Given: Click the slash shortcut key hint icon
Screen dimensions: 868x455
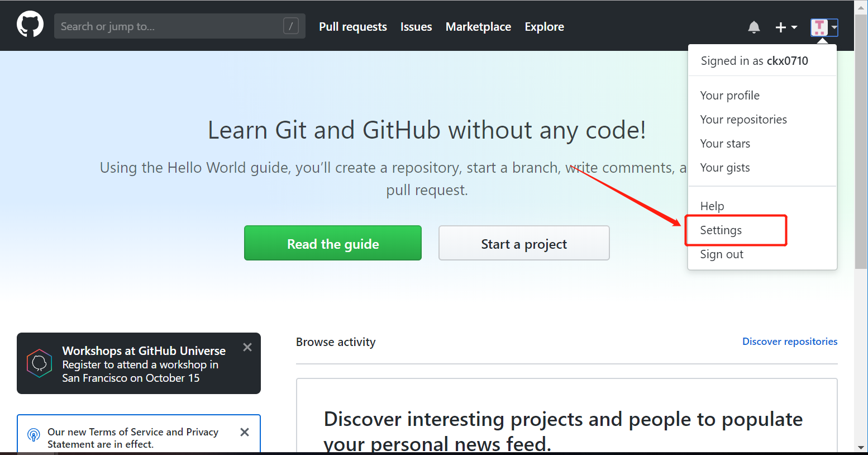Looking at the screenshot, I should pyautogui.click(x=291, y=26).
